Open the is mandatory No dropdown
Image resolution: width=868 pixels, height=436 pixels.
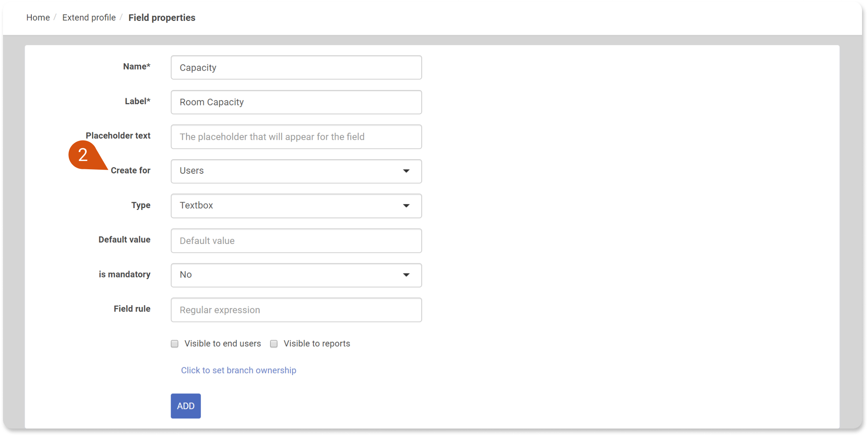coord(296,275)
